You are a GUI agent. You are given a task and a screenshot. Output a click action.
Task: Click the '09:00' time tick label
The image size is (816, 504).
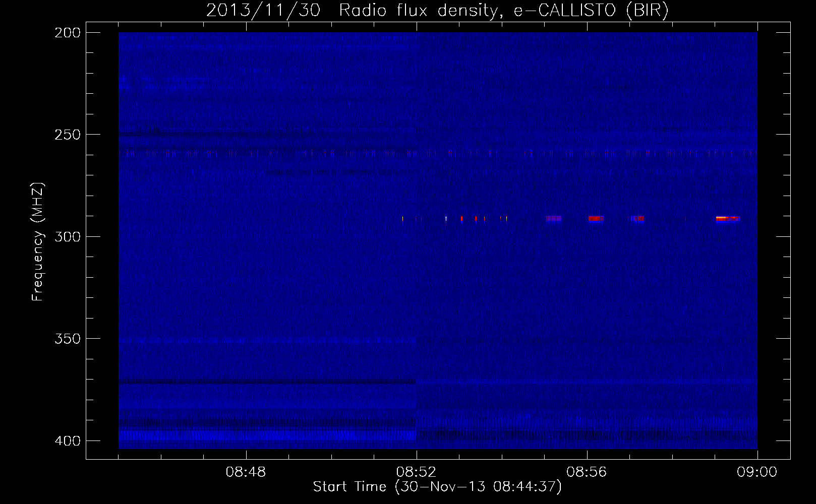[757, 472]
